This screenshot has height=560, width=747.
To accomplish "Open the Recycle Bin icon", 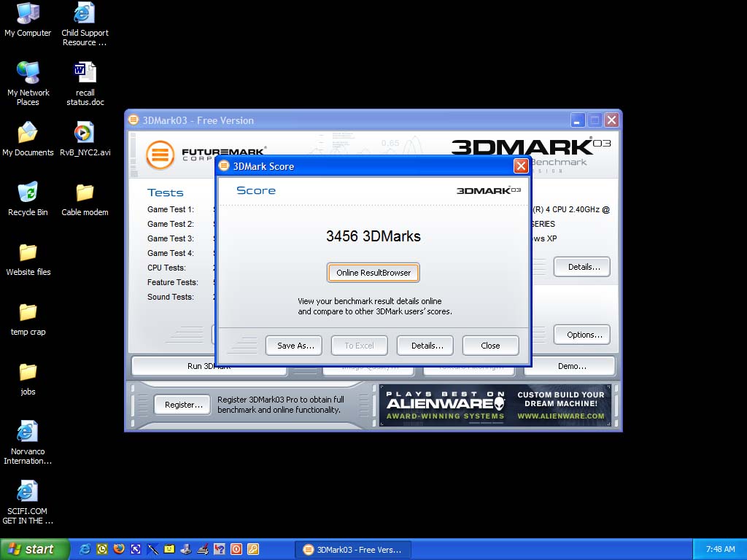I will point(28,198).
